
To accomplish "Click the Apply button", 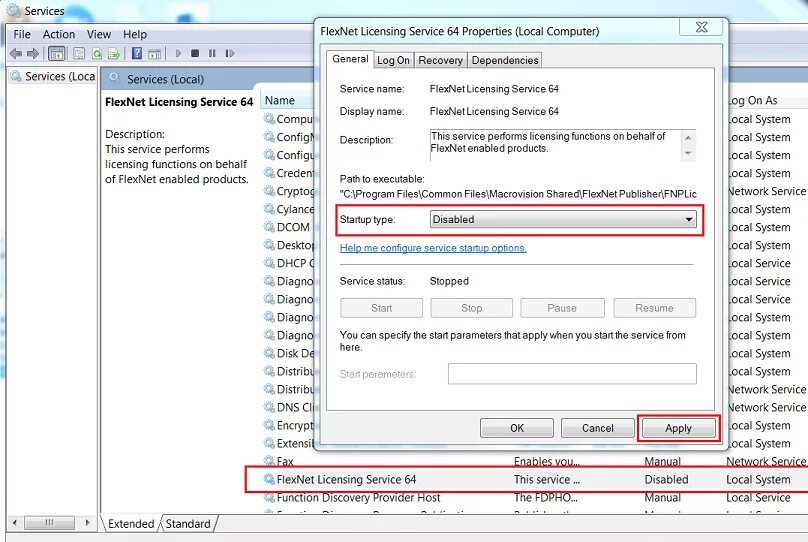I will tap(678, 428).
